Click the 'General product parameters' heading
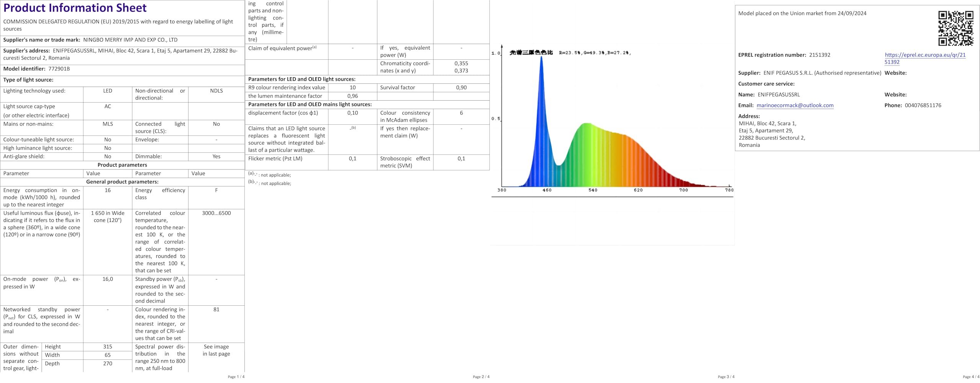980x383 pixels. tap(122, 182)
